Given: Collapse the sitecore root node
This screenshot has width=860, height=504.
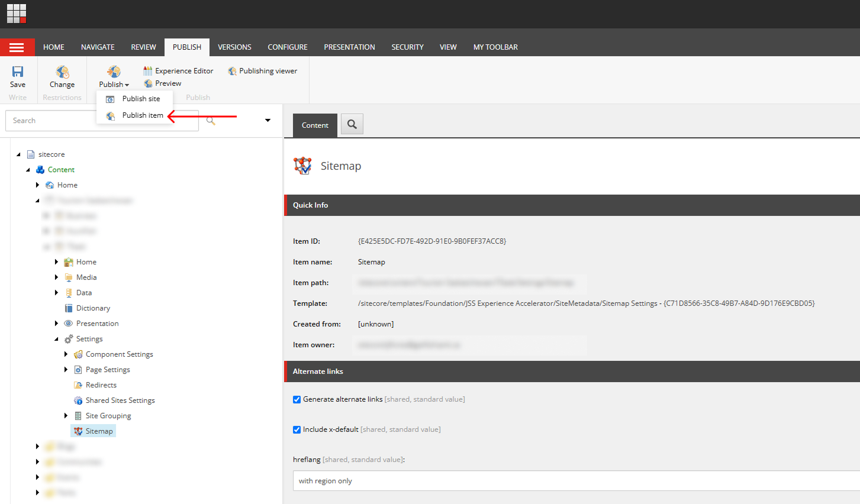Looking at the screenshot, I should (x=18, y=154).
